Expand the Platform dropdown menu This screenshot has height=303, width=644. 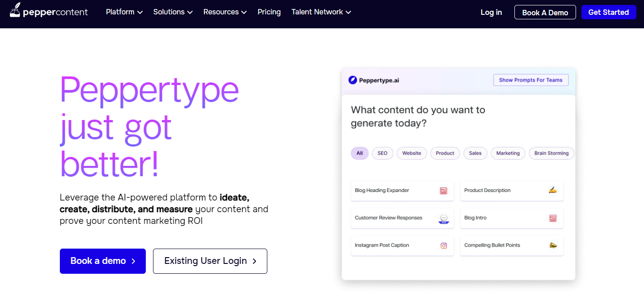124,12
